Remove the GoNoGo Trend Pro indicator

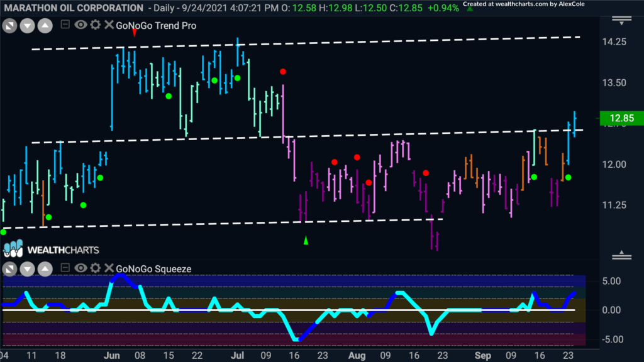(109, 25)
